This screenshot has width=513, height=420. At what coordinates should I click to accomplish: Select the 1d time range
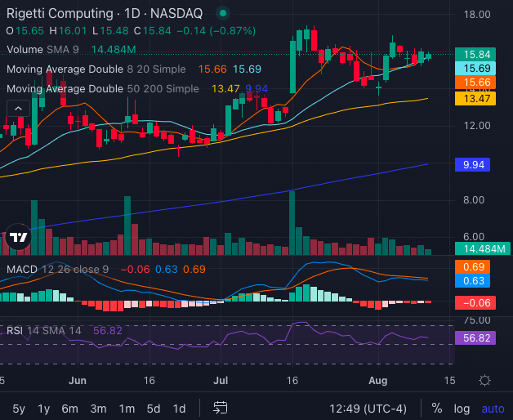pos(179,409)
